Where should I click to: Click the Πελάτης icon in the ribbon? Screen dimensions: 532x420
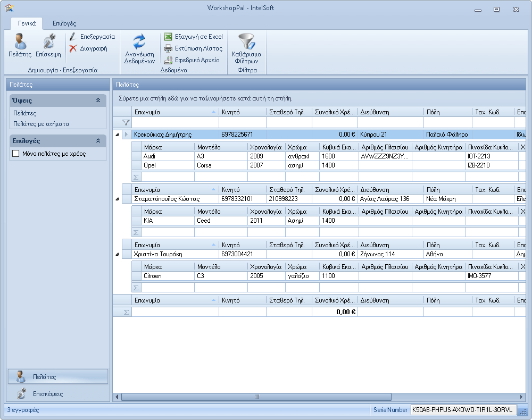(19, 45)
